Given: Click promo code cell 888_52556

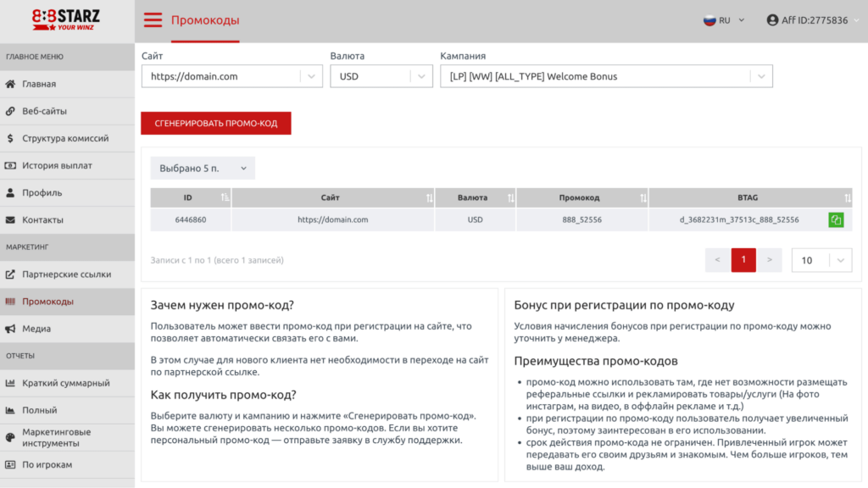Looking at the screenshot, I should pos(581,219).
